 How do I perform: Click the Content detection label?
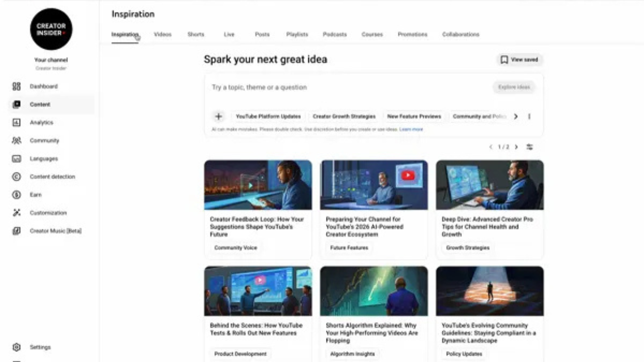click(52, 177)
